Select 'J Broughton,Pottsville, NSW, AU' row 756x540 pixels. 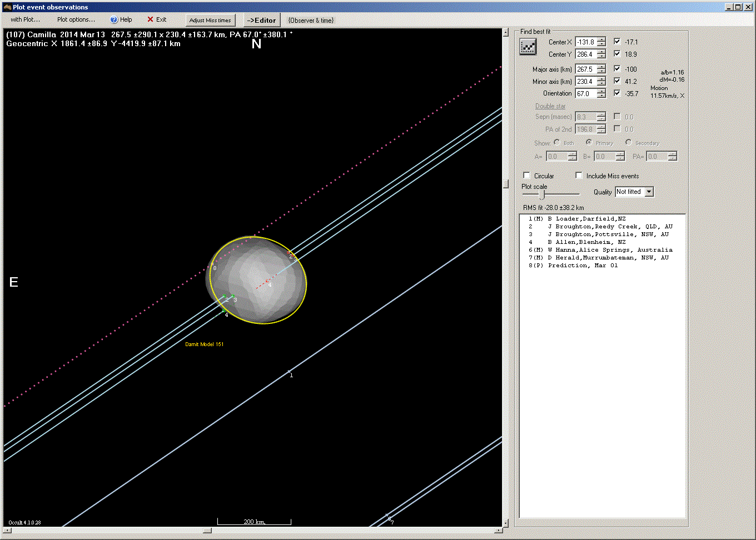click(603, 234)
